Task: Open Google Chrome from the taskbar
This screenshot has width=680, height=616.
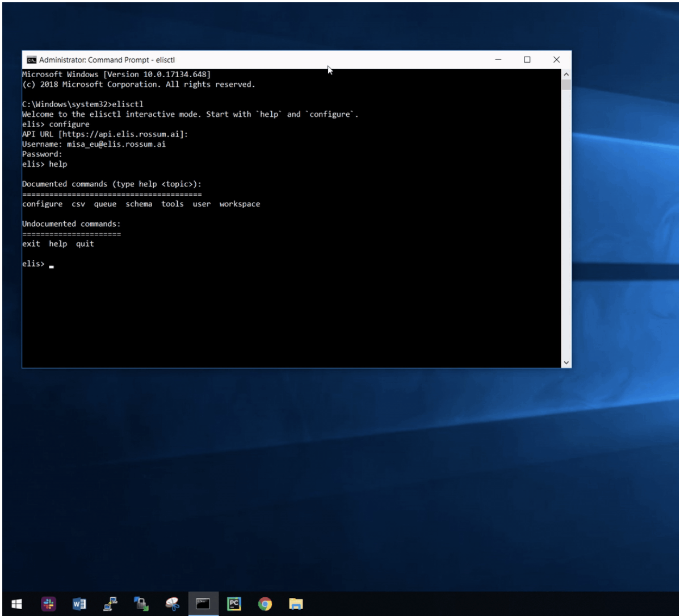Action: (265, 604)
